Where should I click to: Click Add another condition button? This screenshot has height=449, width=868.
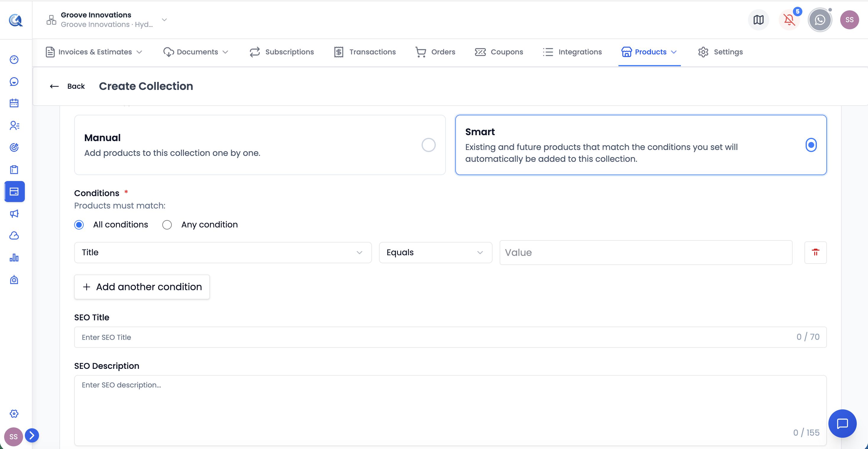pyautogui.click(x=142, y=287)
